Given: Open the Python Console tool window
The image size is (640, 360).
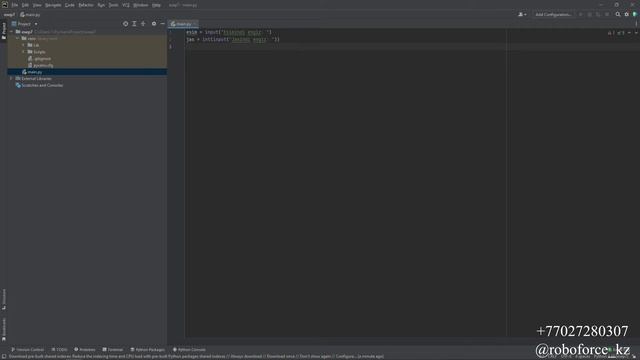Looking at the screenshot, I should coord(189,350).
